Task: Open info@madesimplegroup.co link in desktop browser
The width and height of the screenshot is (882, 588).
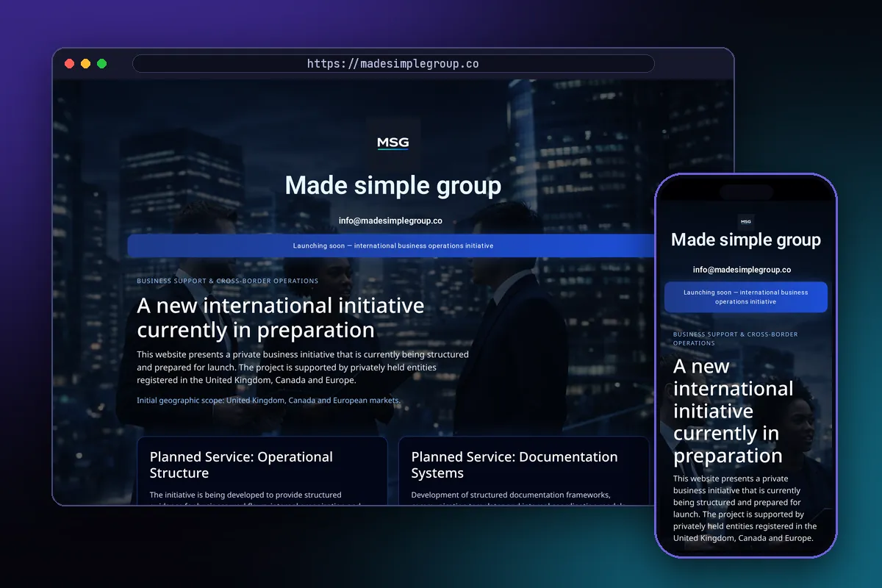Action: 390,220
